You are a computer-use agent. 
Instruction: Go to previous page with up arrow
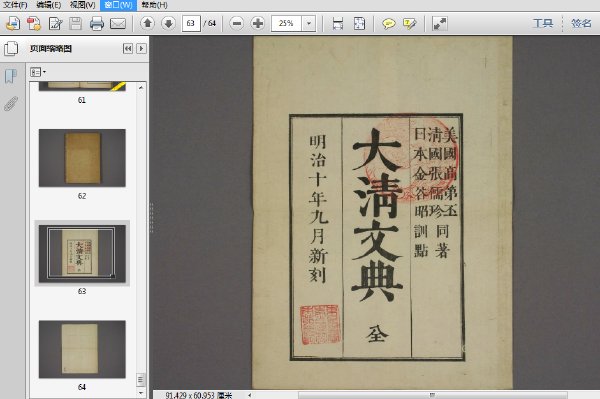pyautogui.click(x=147, y=23)
